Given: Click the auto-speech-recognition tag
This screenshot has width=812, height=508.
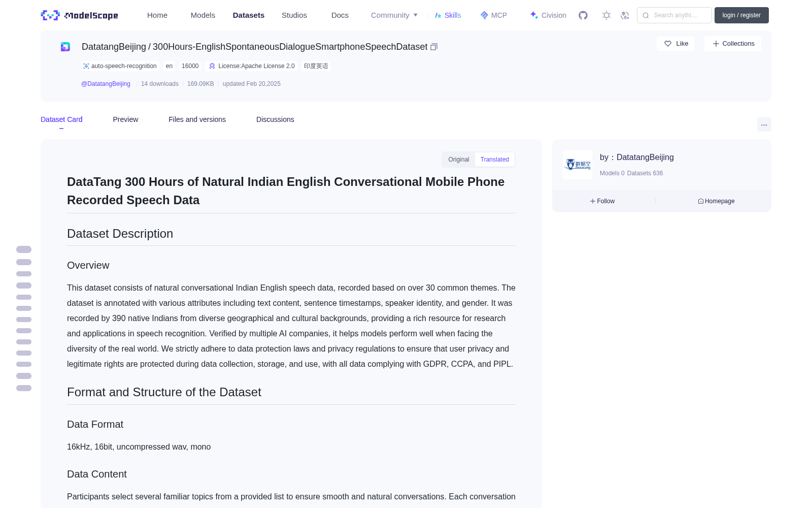Looking at the screenshot, I should pyautogui.click(x=120, y=66).
